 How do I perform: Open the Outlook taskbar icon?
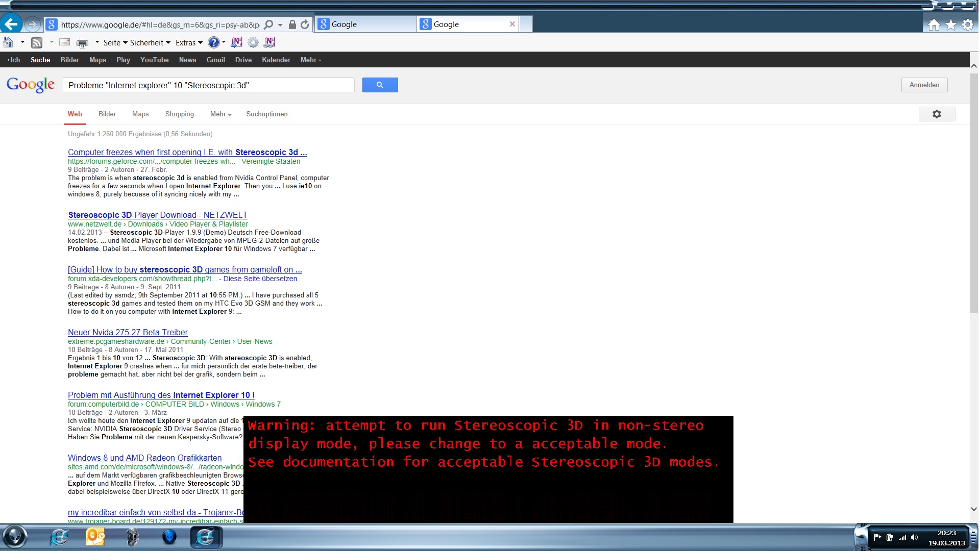95,537
